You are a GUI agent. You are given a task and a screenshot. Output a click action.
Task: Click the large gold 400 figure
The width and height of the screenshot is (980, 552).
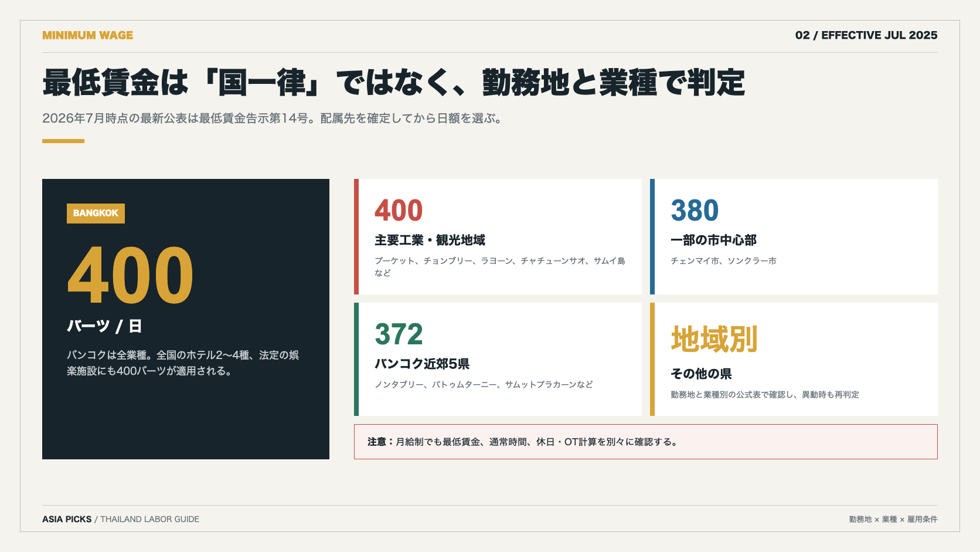tap(131, 275)
